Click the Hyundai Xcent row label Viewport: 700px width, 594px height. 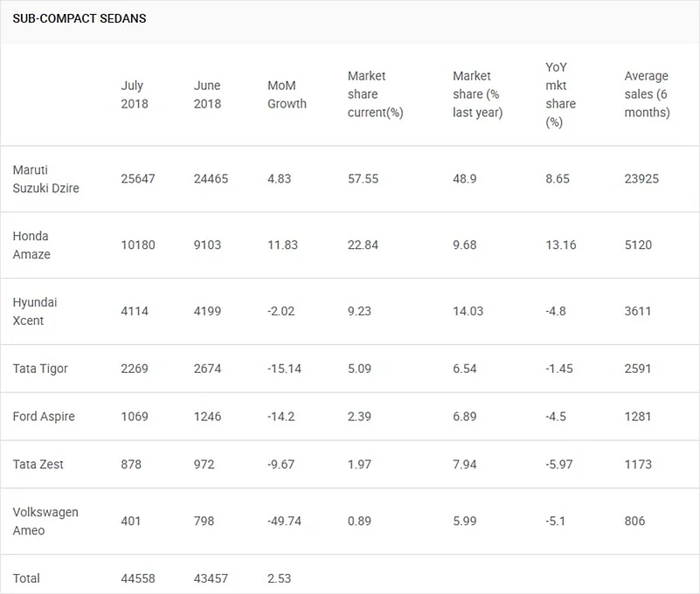pyautogui.click(x=33, y=311)
